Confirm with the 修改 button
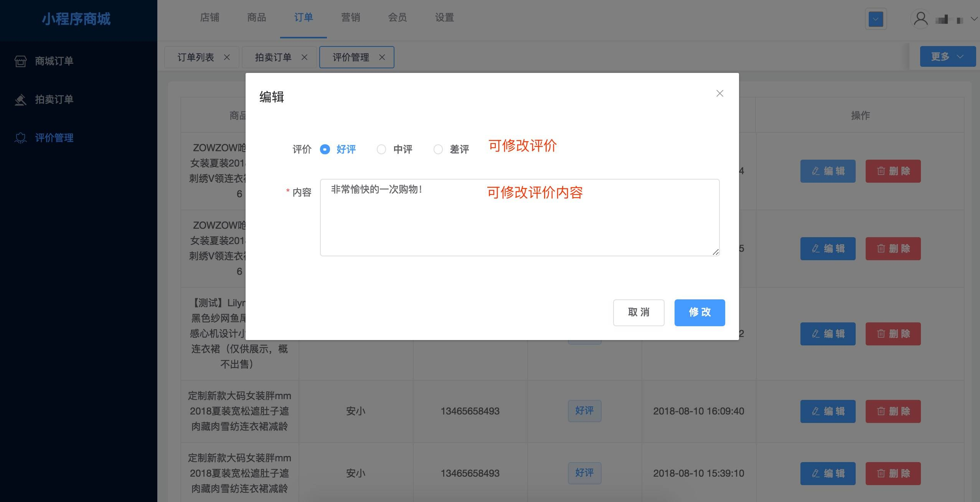 [x=700, y=312]
